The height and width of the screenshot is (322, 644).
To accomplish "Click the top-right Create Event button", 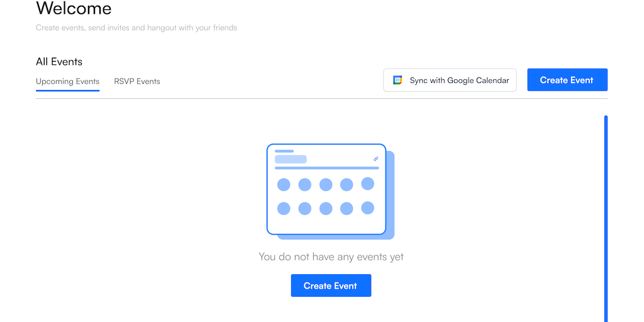I will [x=567, y=80].
